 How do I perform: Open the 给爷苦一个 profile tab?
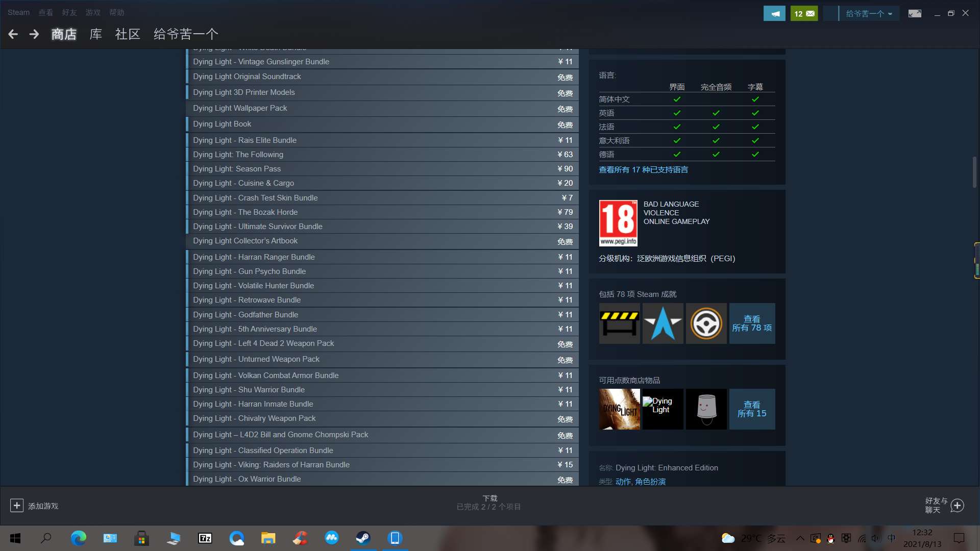(x=186, y=34)
